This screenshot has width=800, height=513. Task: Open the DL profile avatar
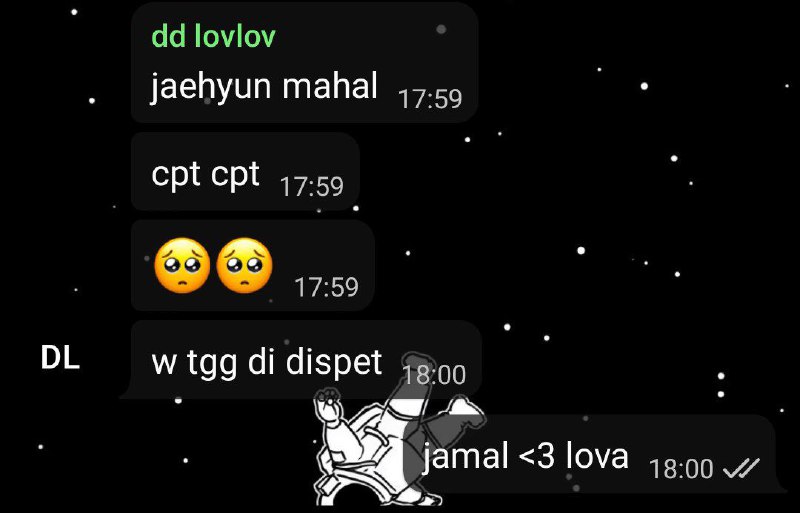60,359
